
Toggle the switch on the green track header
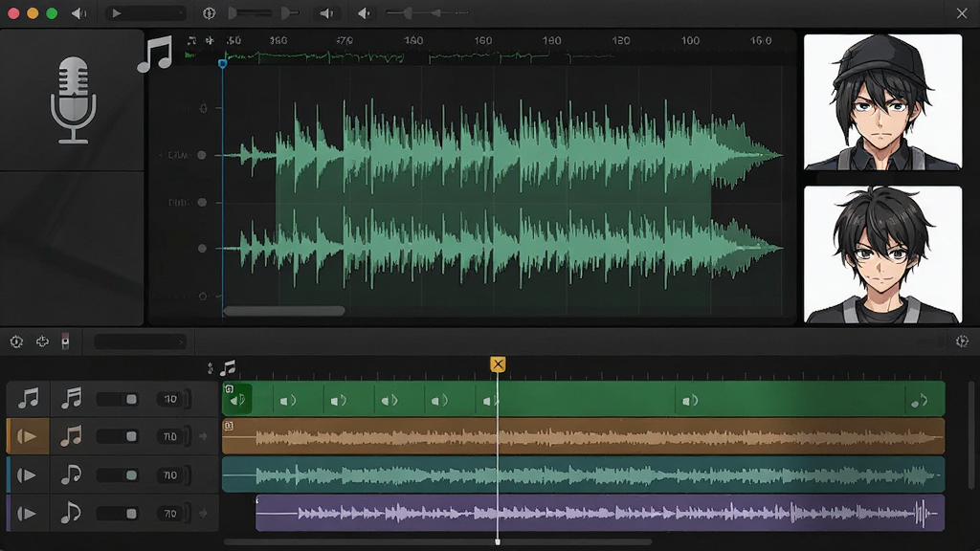118,399
